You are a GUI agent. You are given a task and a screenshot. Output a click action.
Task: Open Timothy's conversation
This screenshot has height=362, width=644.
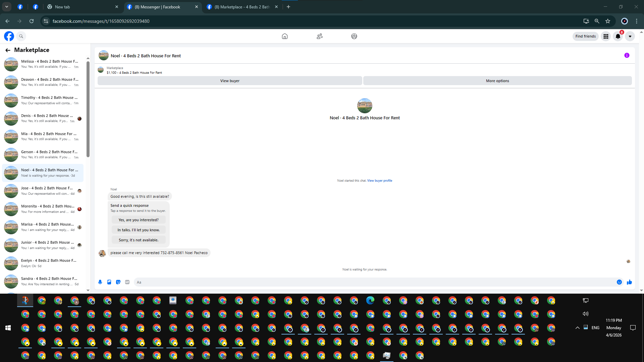tap(43, 100)
